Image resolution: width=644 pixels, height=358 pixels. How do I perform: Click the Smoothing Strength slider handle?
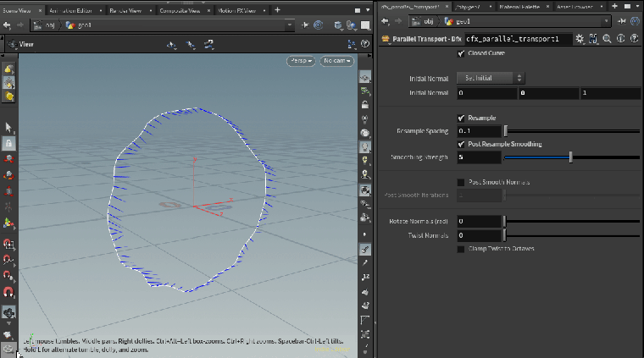point(570,157)
